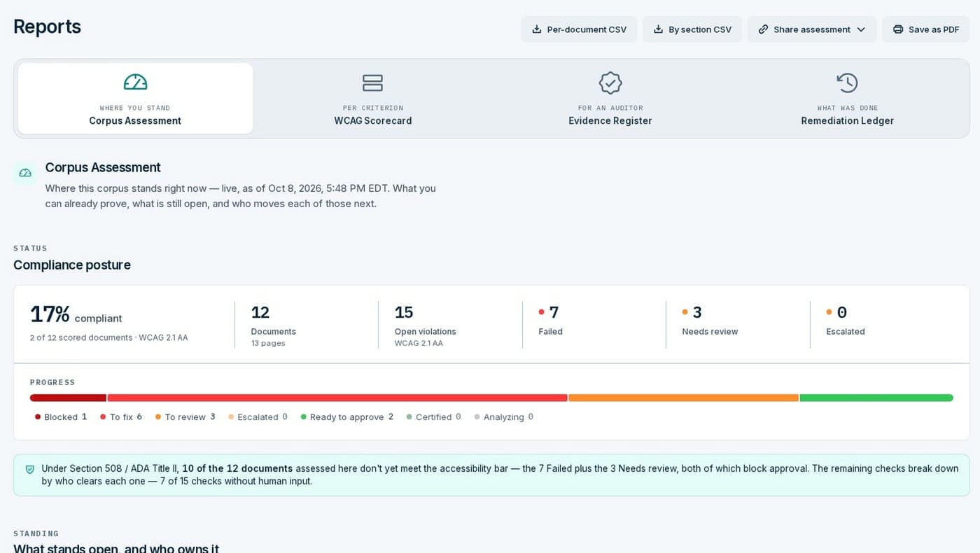Screen dimensions: 980x553
Task: Click the shield icon in the Section 508 notice
Action: click(29, 469)
